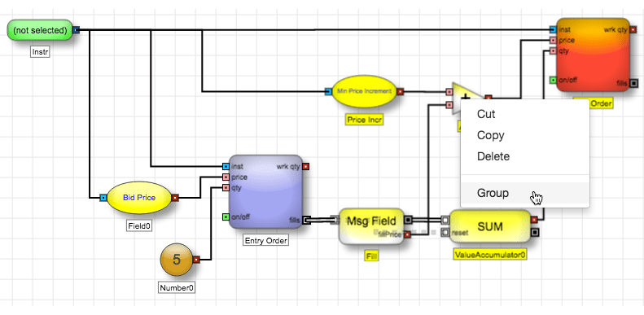Click the Entry Order on/off green port
The height and width of the screenshot is (315, 644).
point(226,217)
